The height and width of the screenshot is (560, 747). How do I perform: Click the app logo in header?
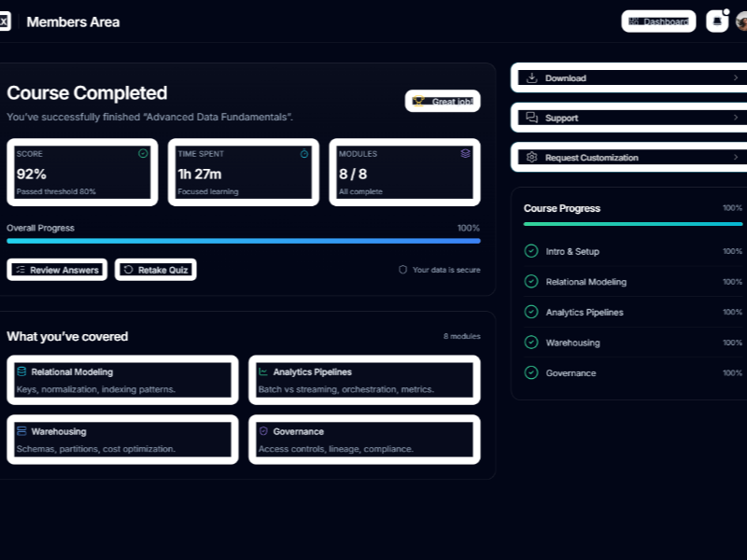pos(4,21)
